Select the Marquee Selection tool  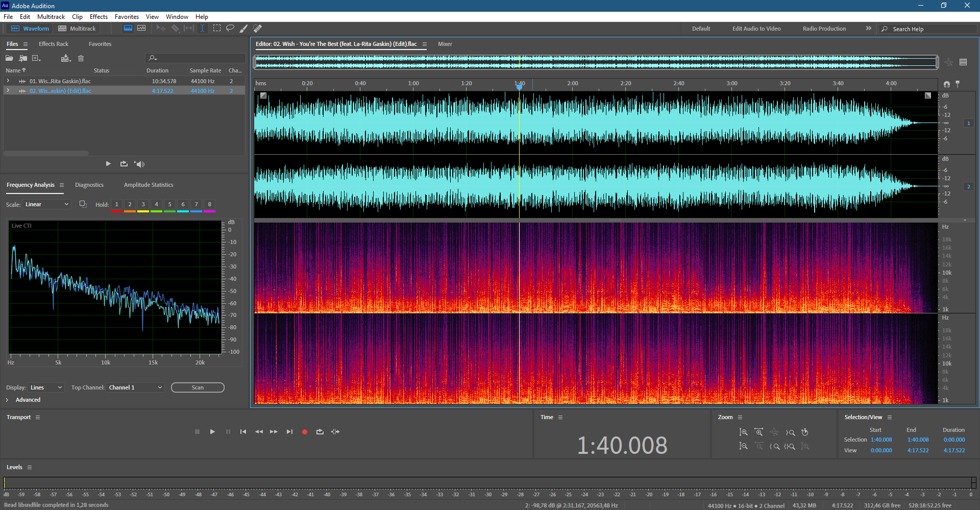pos(217,29)
